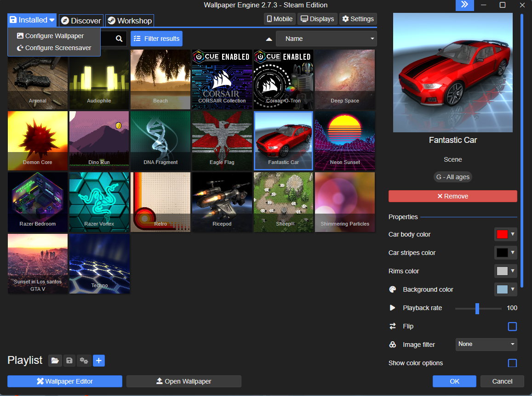532x396 pixels.
Task: Open the Displays configuration
Action: (x=317, y=19)
